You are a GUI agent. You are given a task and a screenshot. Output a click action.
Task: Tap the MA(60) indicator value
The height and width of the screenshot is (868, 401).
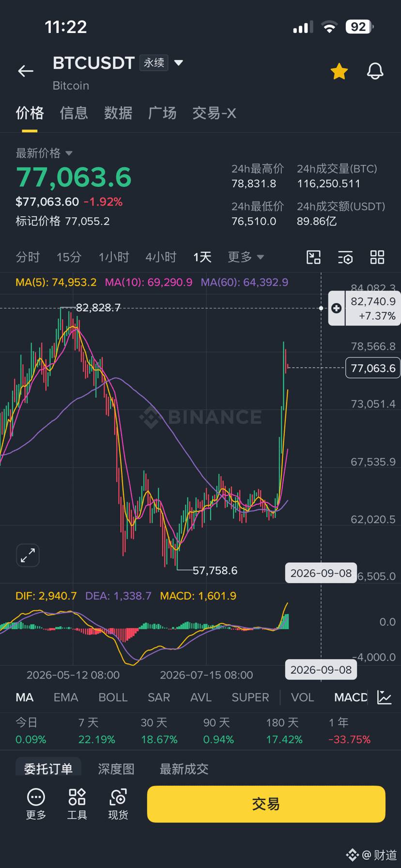point(245,282)
